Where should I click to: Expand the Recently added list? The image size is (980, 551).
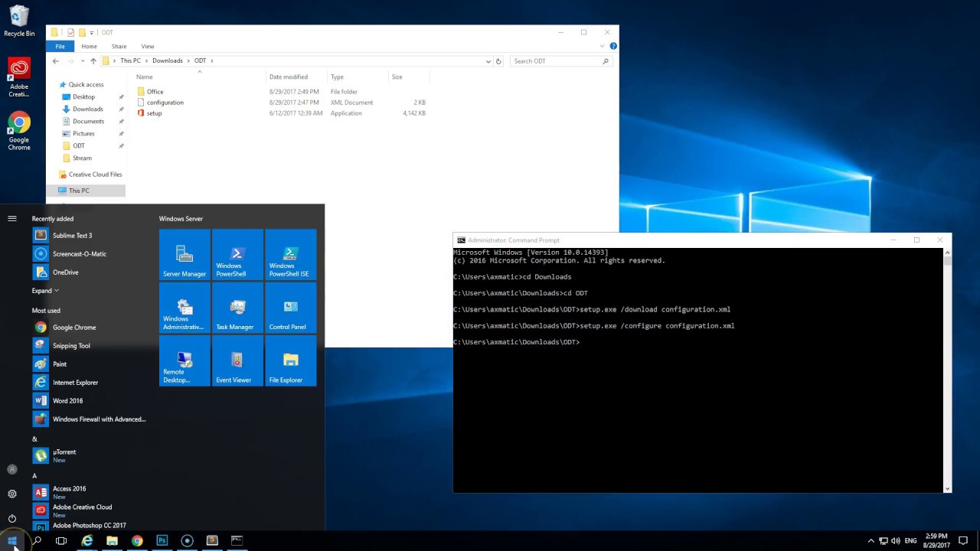pyautogui.click(x=45, y=291)
